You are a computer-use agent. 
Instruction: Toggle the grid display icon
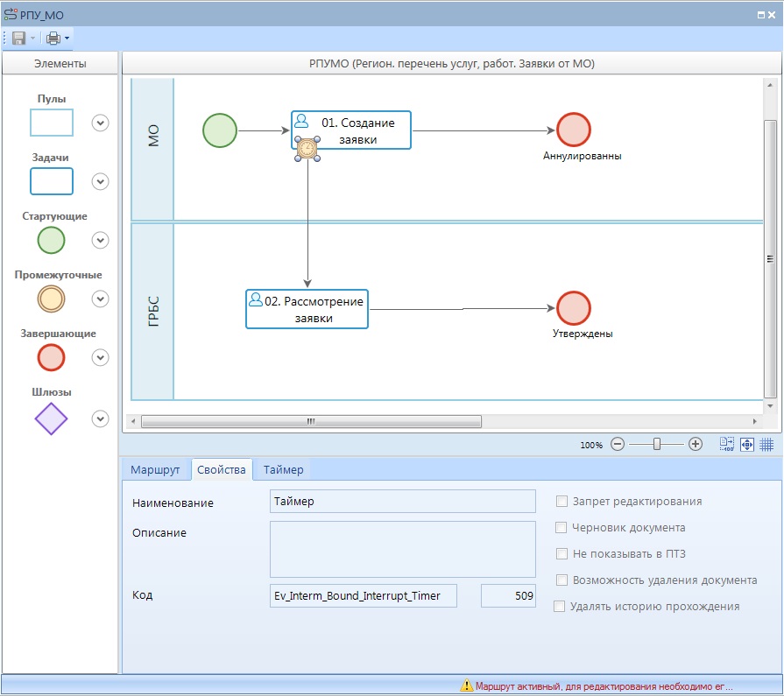(x=766, y=444)
